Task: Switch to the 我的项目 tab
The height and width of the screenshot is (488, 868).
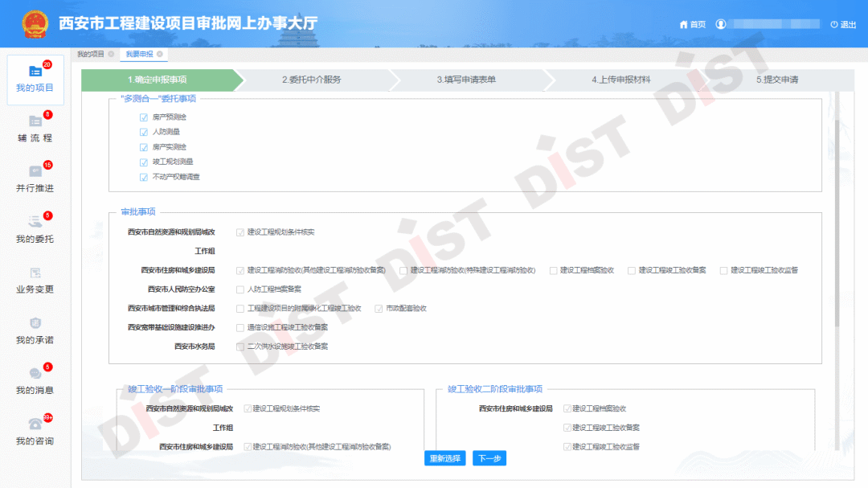Action: 91,54
